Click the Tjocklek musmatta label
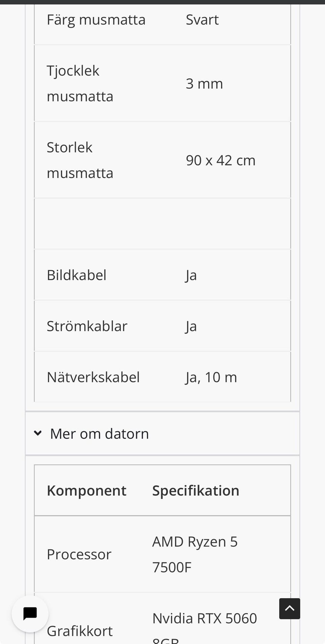This screenshot has width=325, height=644. (x=80, y=83)
